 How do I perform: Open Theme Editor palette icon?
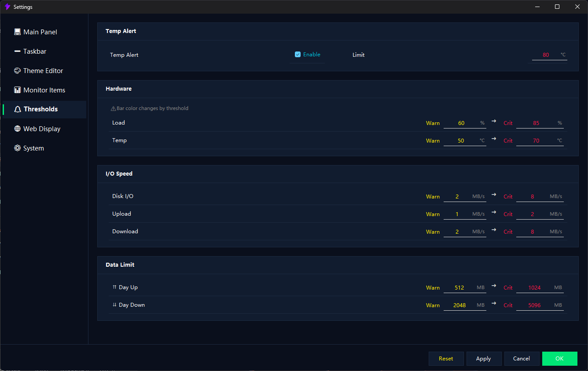click(x=18, y=70)
